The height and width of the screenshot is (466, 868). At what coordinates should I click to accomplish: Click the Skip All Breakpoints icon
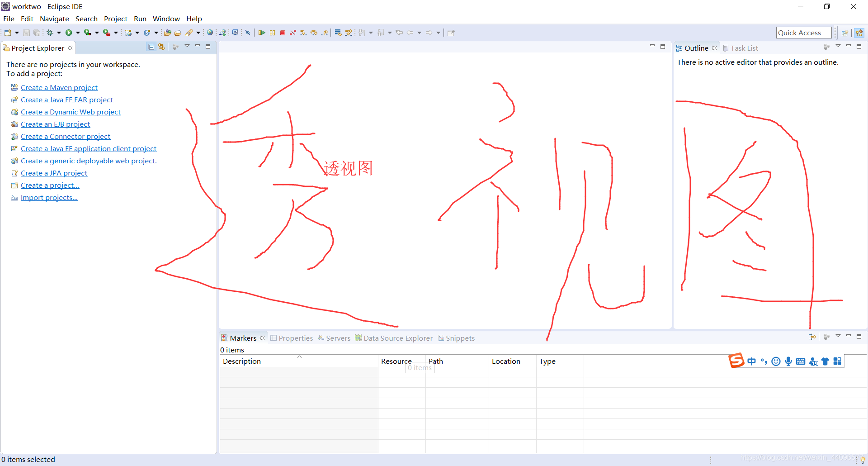pyautogui.click(x=248, y=33)
